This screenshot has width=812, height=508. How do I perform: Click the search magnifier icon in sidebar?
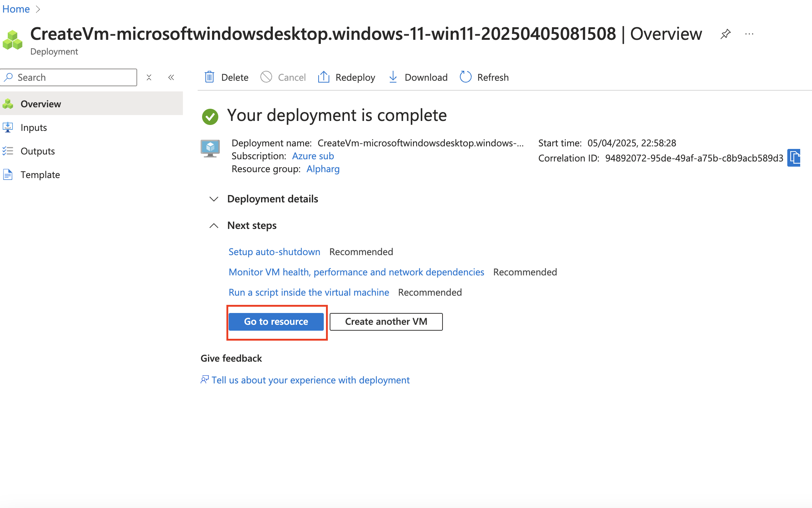pyautogui.click(x=8, y=77)
